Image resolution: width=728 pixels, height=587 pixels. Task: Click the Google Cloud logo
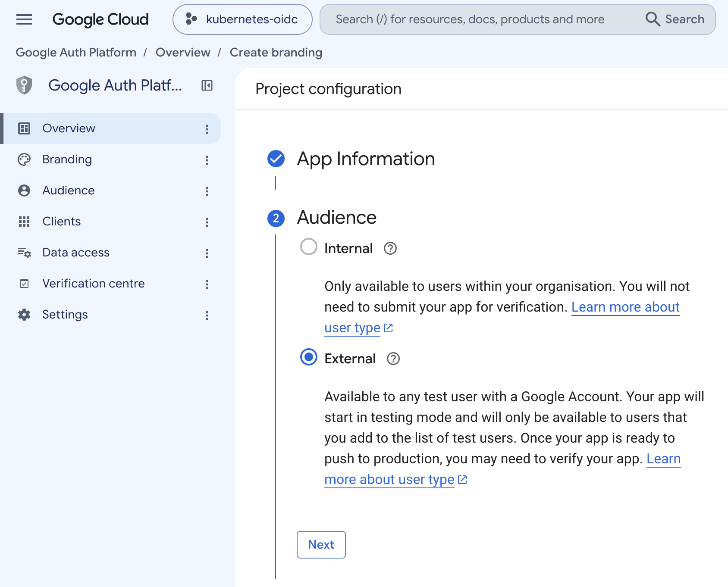[100, 19]
